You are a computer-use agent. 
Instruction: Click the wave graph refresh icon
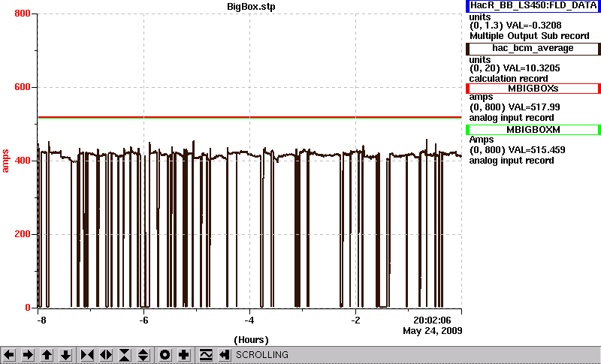coord(206,355)
